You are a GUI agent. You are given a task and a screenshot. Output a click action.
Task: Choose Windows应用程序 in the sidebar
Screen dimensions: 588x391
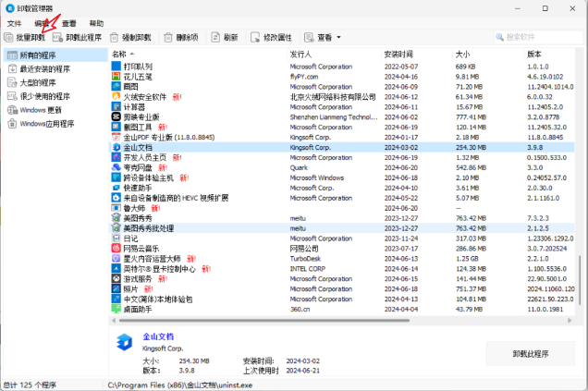click(x=46, y=123)
